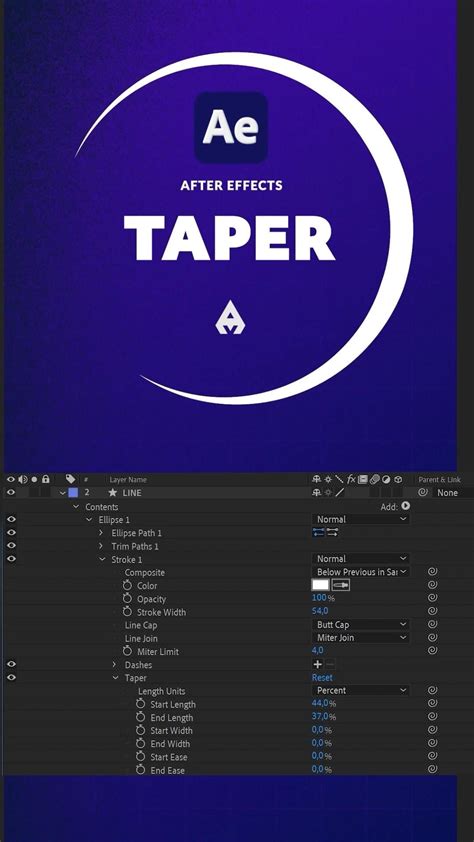Expand Ellipse Path 1

pyautogui.click(x=101, y=533)
